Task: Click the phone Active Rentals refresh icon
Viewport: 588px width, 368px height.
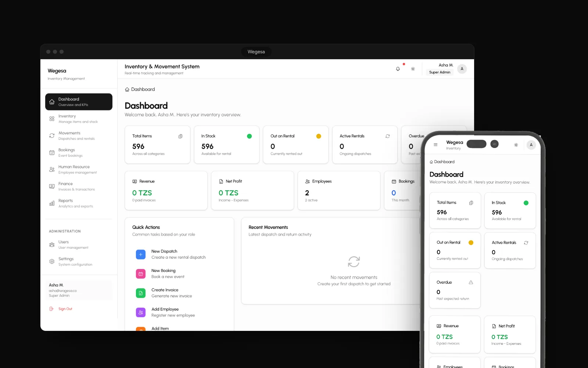Action: tap(526, 243)
